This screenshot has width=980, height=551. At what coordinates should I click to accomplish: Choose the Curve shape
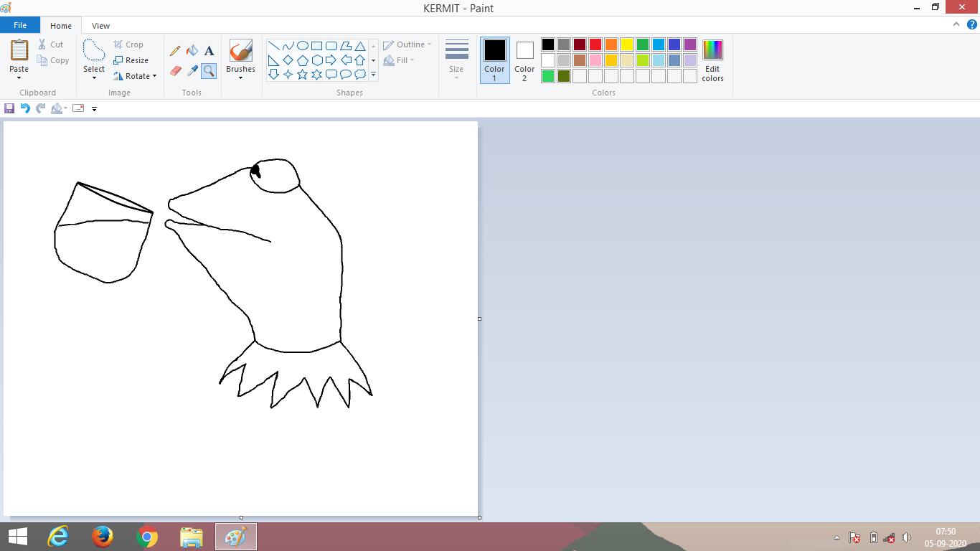click(x=288, y=45)
